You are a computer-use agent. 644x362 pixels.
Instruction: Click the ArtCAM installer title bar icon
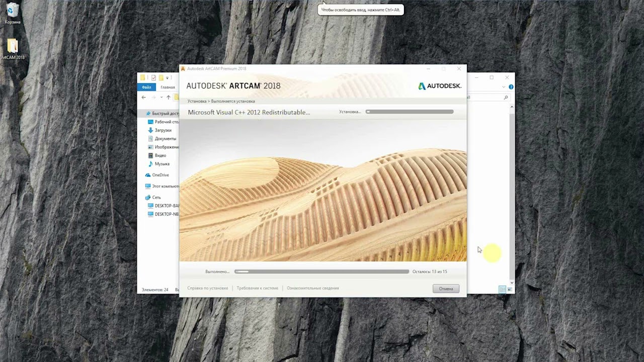point(183,68)
